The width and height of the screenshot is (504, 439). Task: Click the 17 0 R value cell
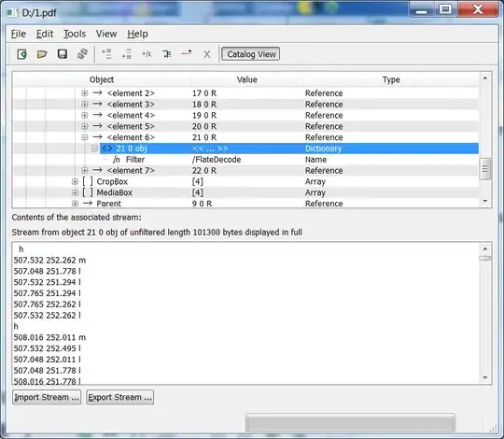click(x=204, y=93)
